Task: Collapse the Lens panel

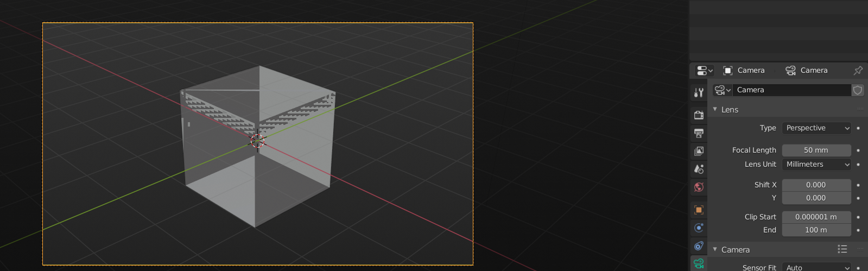Action: [715, 110]
